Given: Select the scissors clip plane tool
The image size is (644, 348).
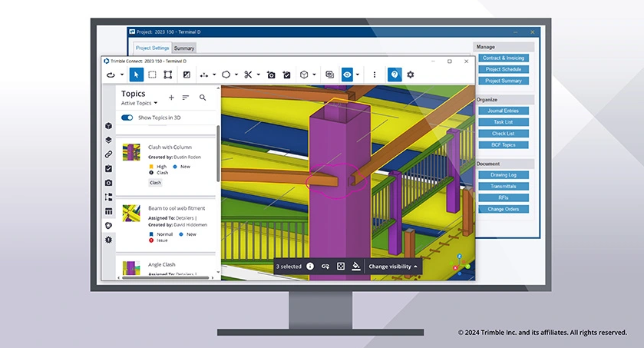Looking at the screenshot, I should point(248,75).
